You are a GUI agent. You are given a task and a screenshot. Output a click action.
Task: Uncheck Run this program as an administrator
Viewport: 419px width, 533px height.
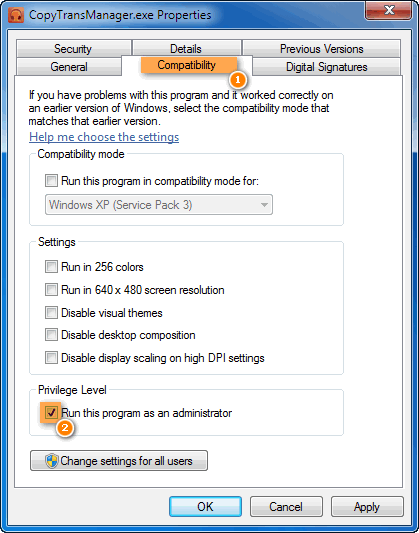51,413
